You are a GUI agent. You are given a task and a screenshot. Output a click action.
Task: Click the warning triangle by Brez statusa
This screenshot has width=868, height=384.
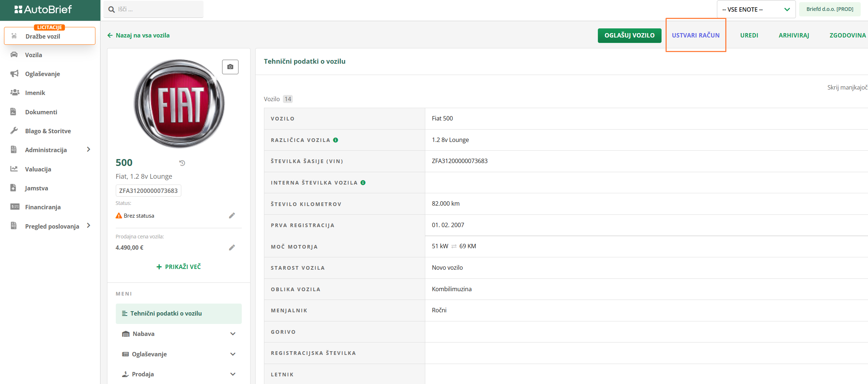point(119,215)
